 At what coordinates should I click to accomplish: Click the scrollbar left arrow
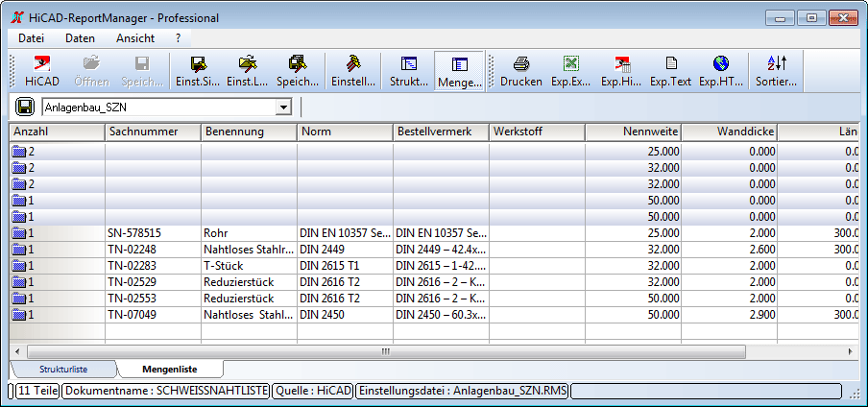point(17,351)
